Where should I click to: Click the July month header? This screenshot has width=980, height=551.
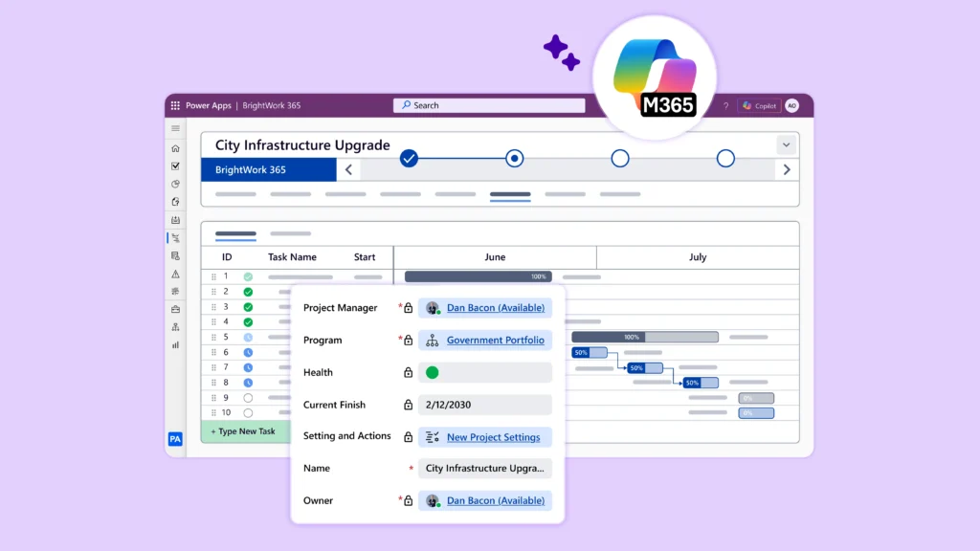[x=698, y=256]
